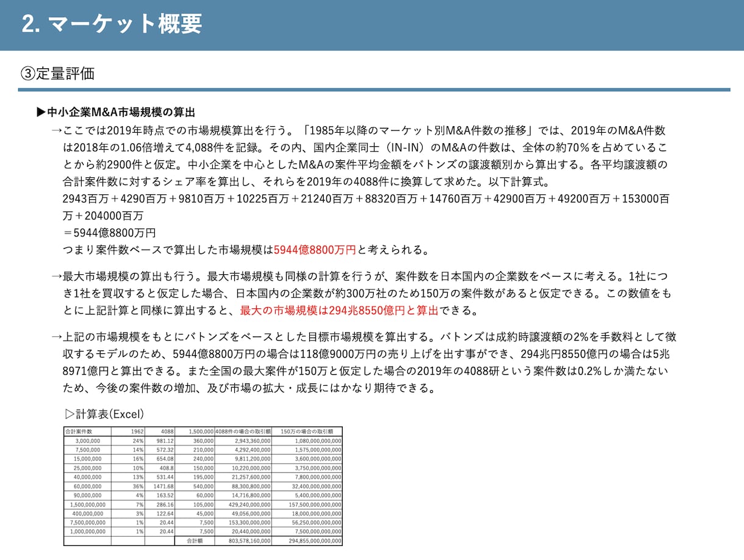Click the table cell "15,000,000"
The image size is (744, 560).
[x=88, y=458]
